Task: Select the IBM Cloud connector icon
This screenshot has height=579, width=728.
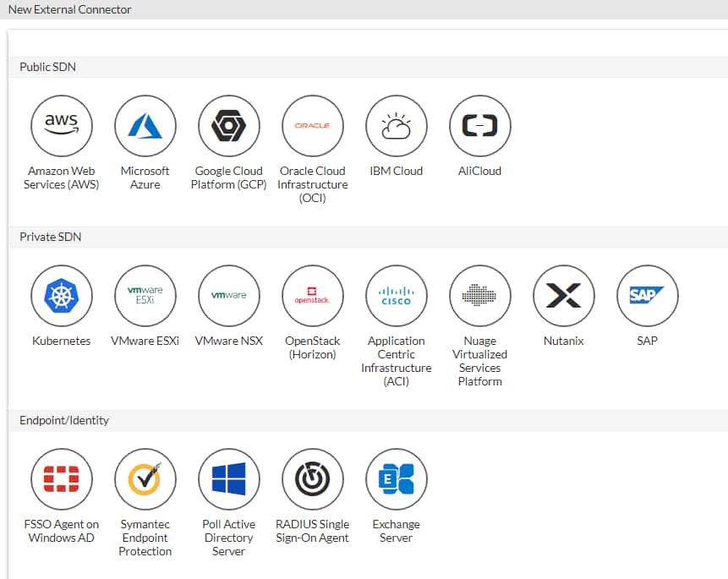Action: pos(396,126)
